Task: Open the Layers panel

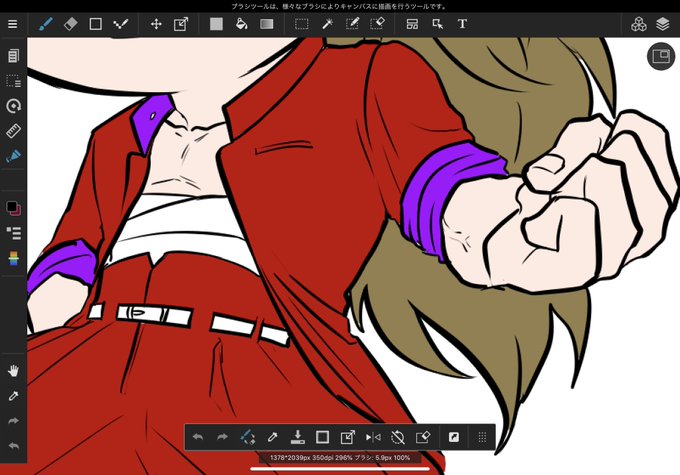Action: pos(663,24)
